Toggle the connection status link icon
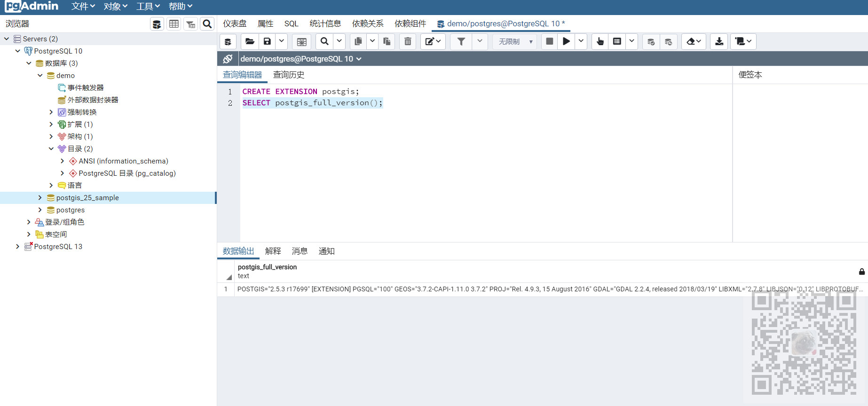868x406 pixels. [x=228, y=59]
